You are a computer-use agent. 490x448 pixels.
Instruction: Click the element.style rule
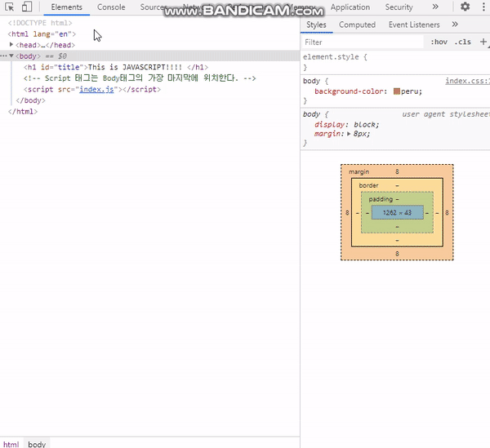coord(335,57)
